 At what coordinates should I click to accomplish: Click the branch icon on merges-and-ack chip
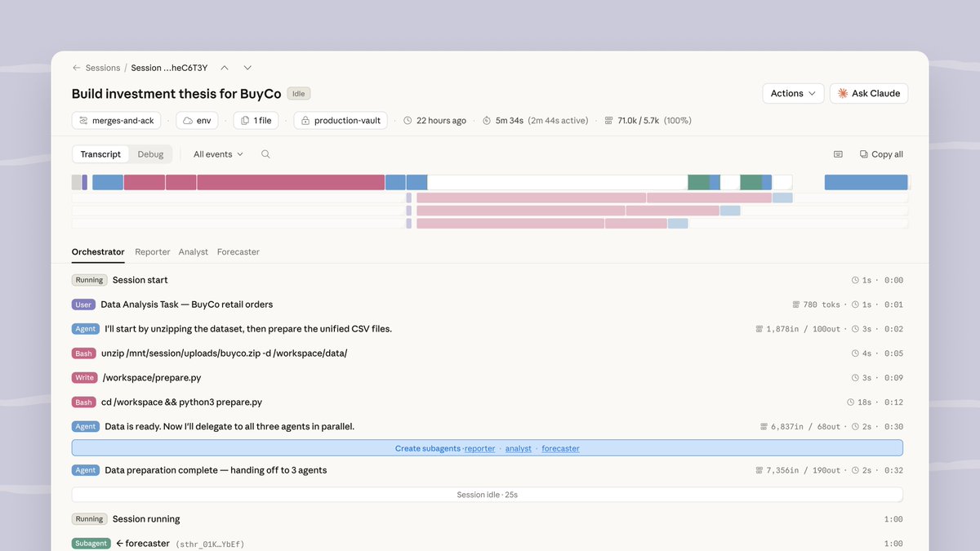click(x=82, y=120)
